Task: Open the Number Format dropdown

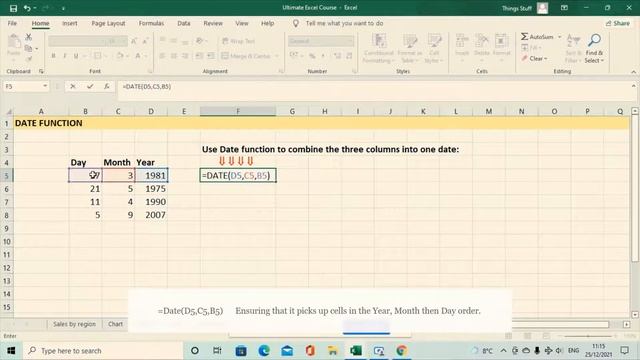Action: point(351,41)
